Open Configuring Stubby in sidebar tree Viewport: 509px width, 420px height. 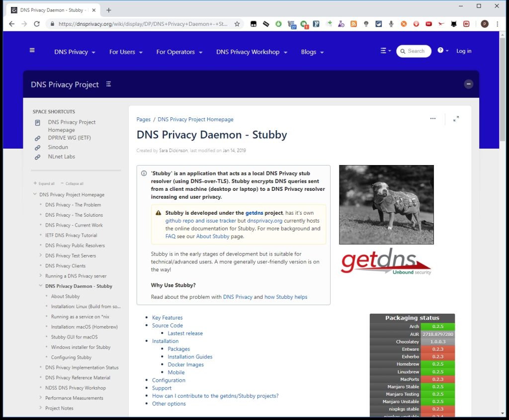coord(71,357)
